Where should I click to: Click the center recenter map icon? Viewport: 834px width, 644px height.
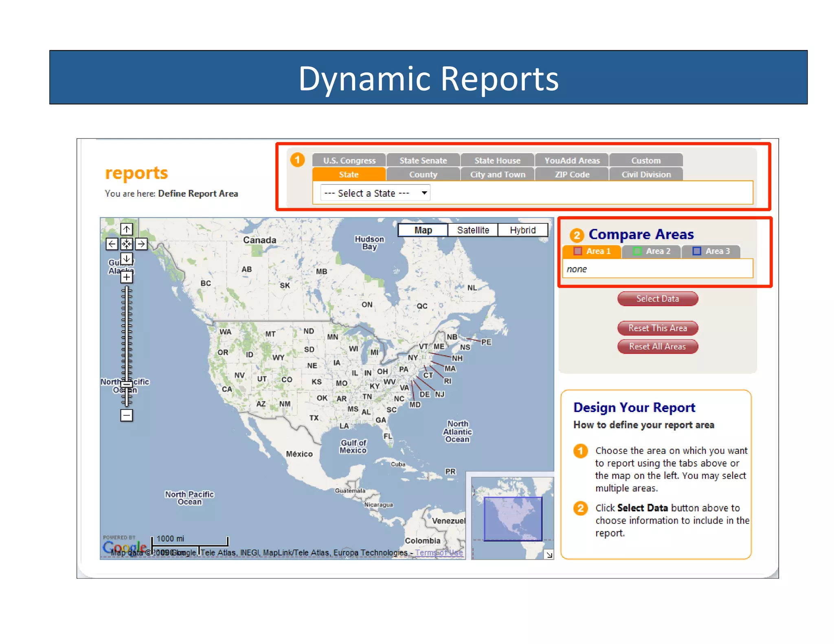(x=127, y=244)
